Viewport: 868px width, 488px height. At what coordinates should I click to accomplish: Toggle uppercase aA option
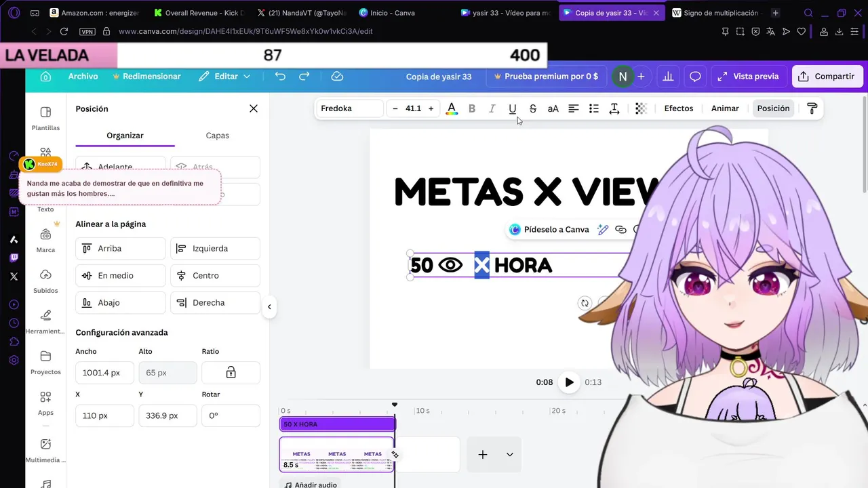(x=553, y=108)
